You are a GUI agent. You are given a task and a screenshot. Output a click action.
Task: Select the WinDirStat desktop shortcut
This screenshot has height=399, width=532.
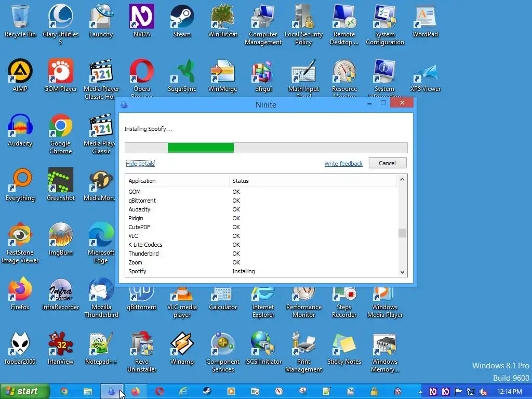click(222, 20)
